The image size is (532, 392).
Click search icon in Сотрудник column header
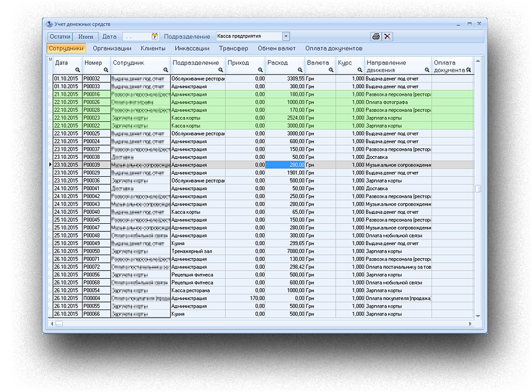(166, 70)
